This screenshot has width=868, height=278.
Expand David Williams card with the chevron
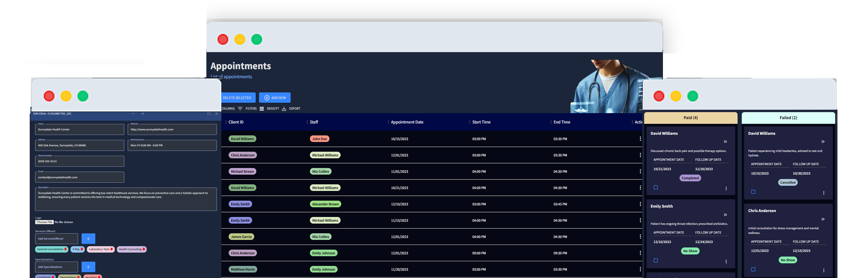click(725, 142)
